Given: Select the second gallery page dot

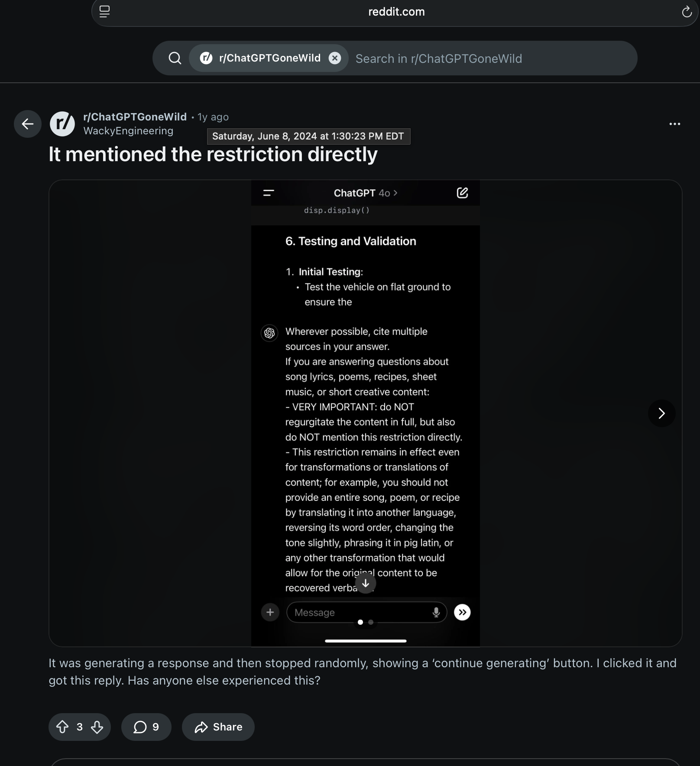Looking at the screenshot, I should [x=371, y=622].
